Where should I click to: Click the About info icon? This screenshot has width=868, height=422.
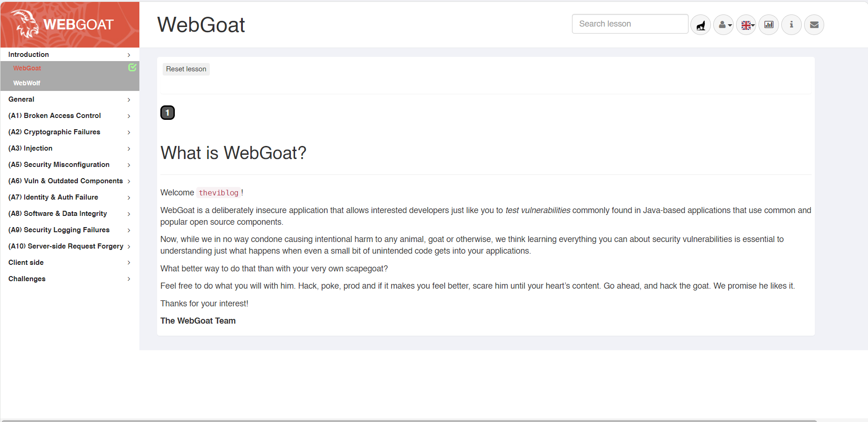(792, 25)
